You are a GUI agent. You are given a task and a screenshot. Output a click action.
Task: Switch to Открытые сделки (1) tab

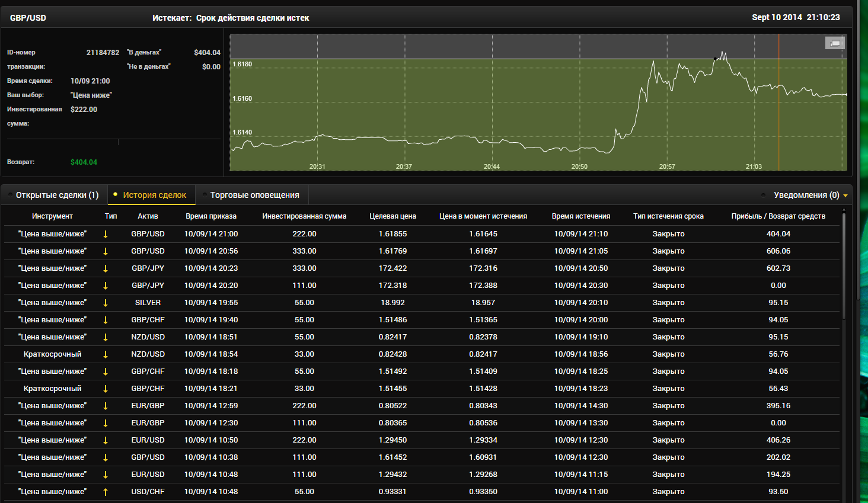point(58,195)
